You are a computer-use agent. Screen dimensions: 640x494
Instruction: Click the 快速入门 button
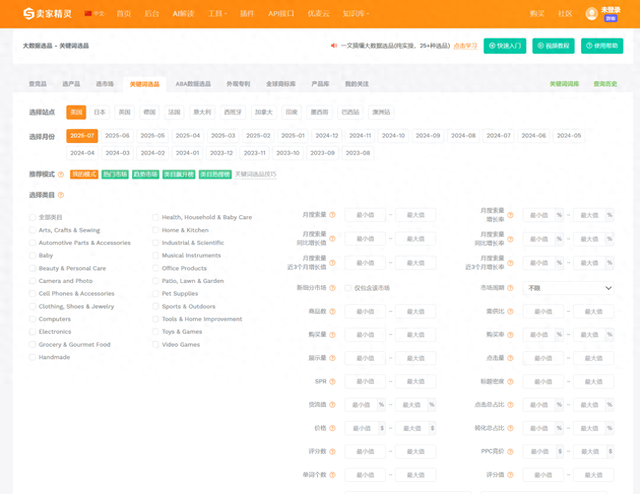tap(505, 46)
